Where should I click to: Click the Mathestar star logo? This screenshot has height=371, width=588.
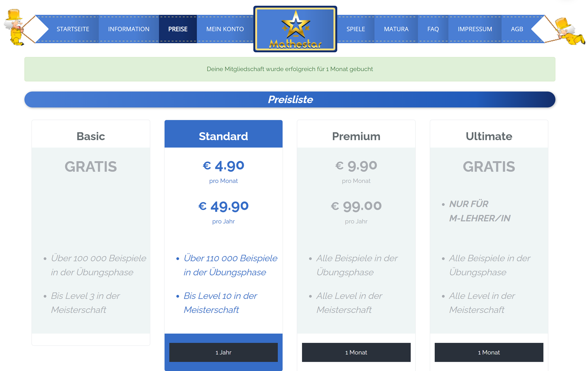(x=295, y=29)
